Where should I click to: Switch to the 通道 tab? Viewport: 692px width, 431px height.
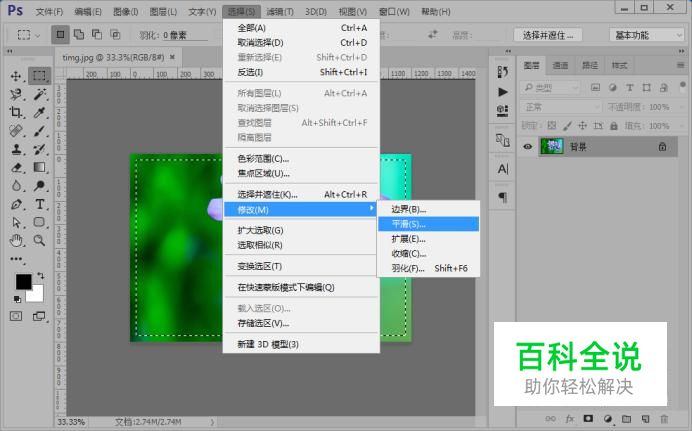[560, 65]
